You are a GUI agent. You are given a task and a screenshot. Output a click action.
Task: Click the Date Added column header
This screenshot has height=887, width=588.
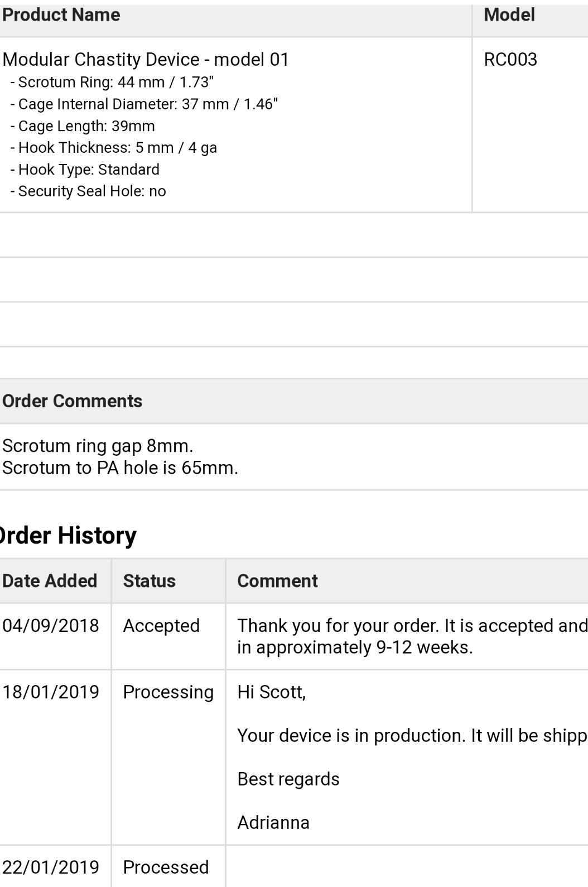pyautogui.click(x=50, y=581)
